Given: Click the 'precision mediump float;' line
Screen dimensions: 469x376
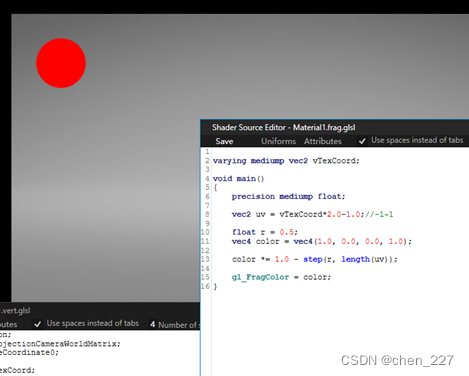Looking at the screenshot, I should (x=288, y=196).
